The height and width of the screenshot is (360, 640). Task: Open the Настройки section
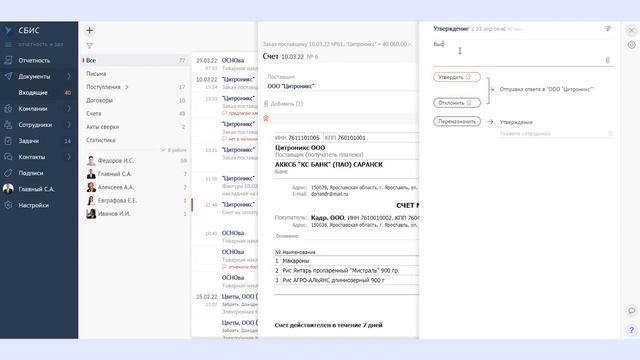click(x=39, y=205)
